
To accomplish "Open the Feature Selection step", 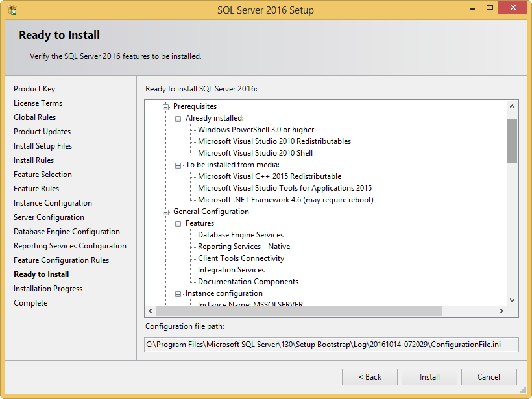I will (x=43, y=175).
